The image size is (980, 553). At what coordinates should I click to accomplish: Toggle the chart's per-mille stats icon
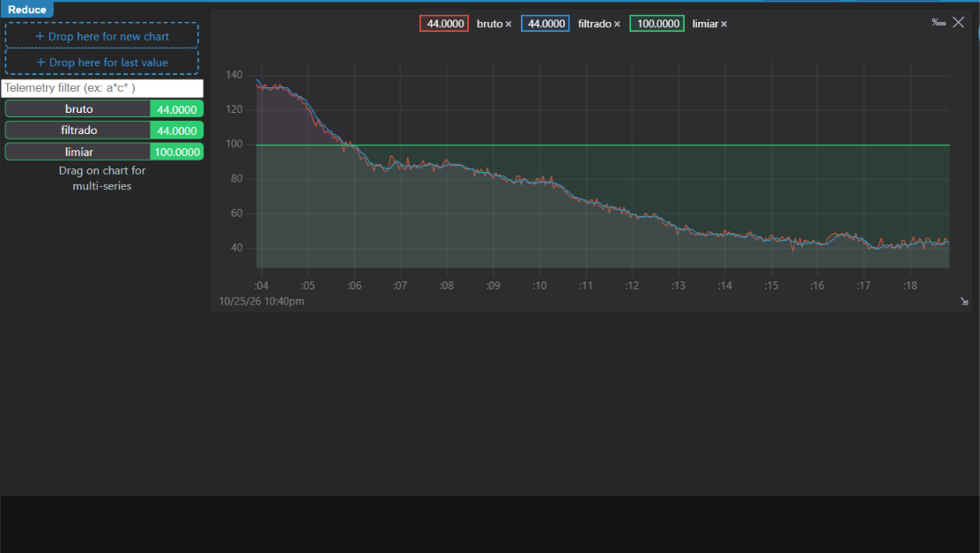938,23
